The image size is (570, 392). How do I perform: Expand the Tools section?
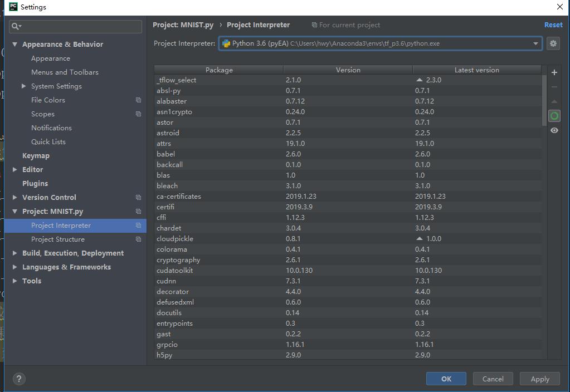pos(15,281)
